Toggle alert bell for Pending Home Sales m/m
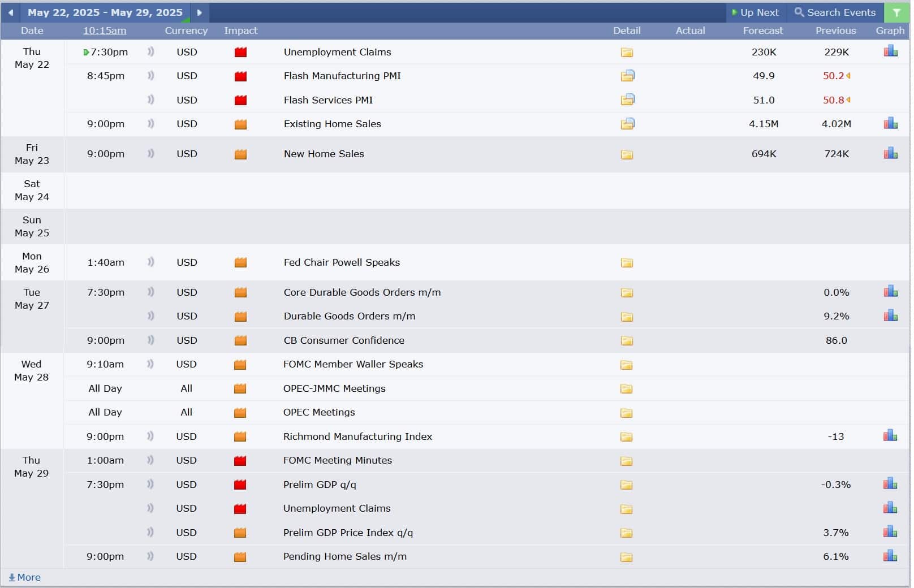The image size is (914, 588). pyautogui.click(x=150, y=556)
